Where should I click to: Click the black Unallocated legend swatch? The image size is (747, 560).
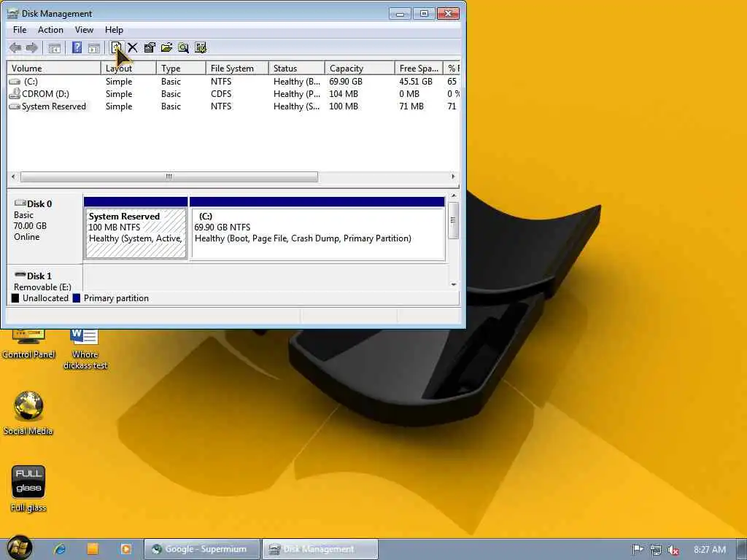(15, 298)
